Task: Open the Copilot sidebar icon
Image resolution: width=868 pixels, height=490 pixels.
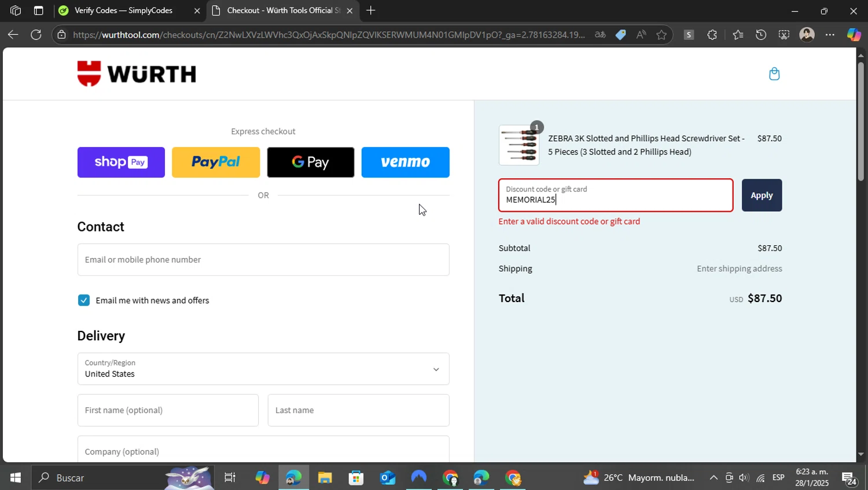Action: tap(854, 35)
